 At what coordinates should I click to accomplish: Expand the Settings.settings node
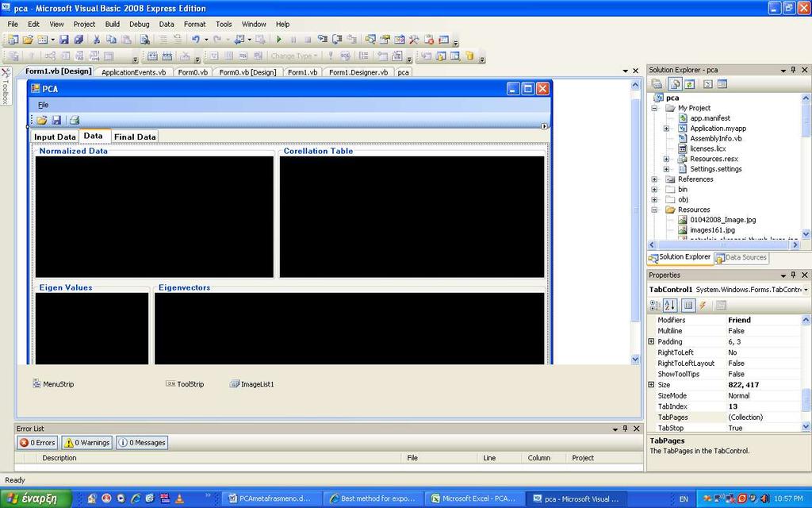(x=666, y=169)
